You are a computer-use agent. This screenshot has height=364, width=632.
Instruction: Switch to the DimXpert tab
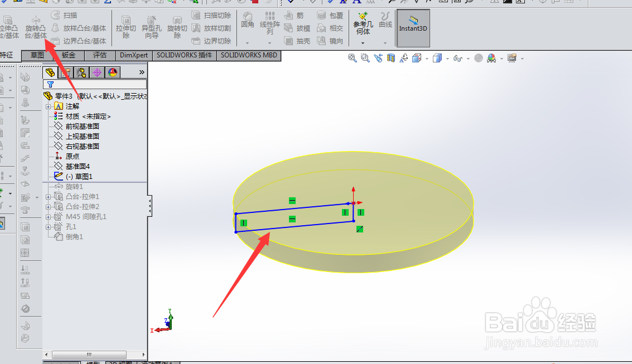click(134, 55)
